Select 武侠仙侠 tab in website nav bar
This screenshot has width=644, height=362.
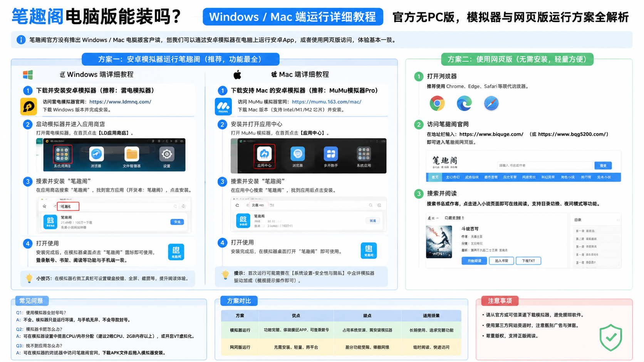pos(472,177)
